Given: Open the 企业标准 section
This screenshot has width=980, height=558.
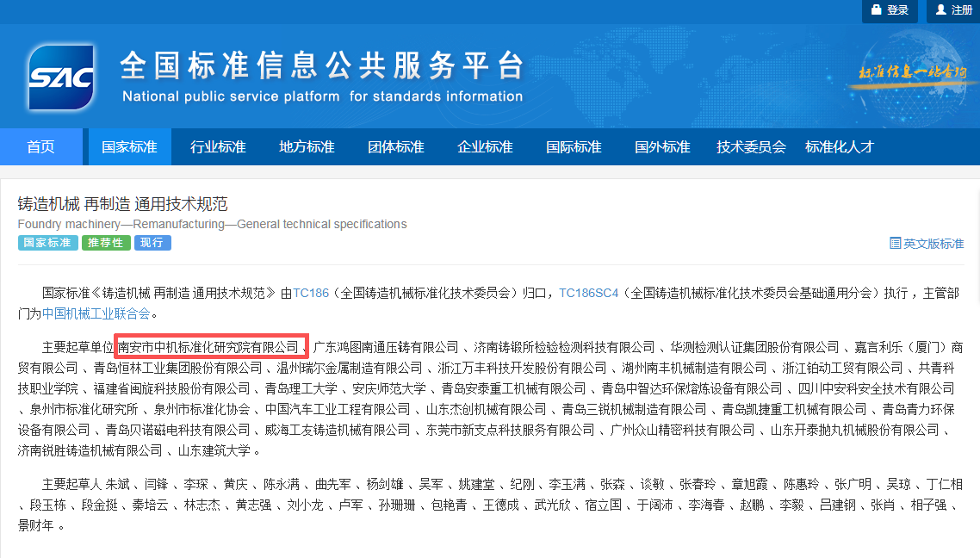Looking at the screenshot, I should (485, 146).
